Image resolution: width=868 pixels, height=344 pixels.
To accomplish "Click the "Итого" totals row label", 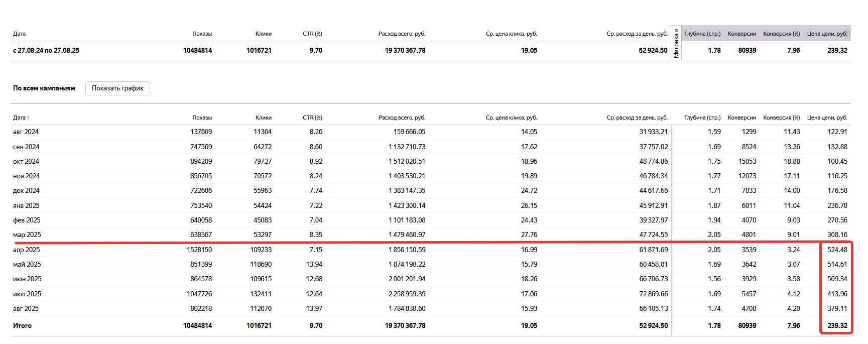I will [x=22, y=325].
